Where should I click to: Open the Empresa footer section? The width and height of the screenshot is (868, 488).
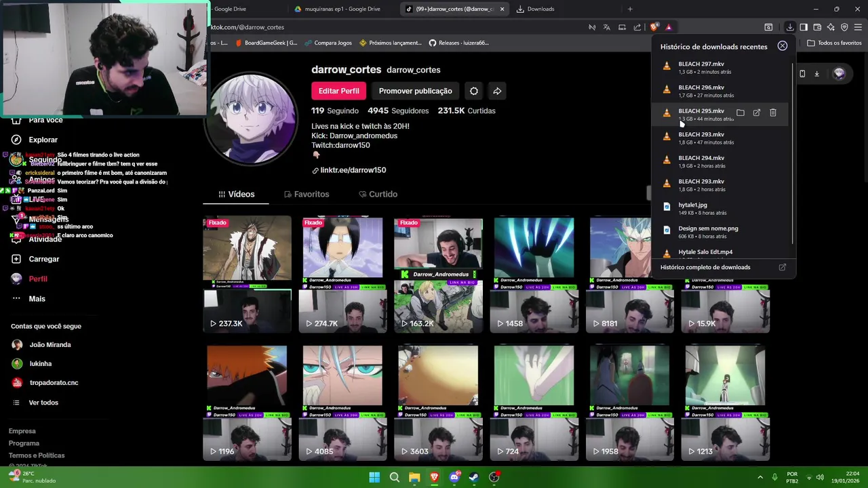coord(22,431)
